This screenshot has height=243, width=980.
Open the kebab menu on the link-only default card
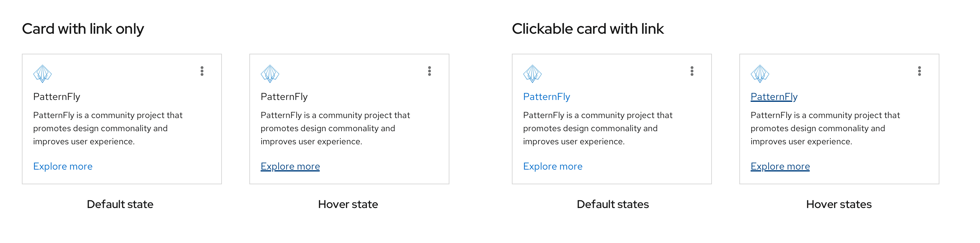202,71
